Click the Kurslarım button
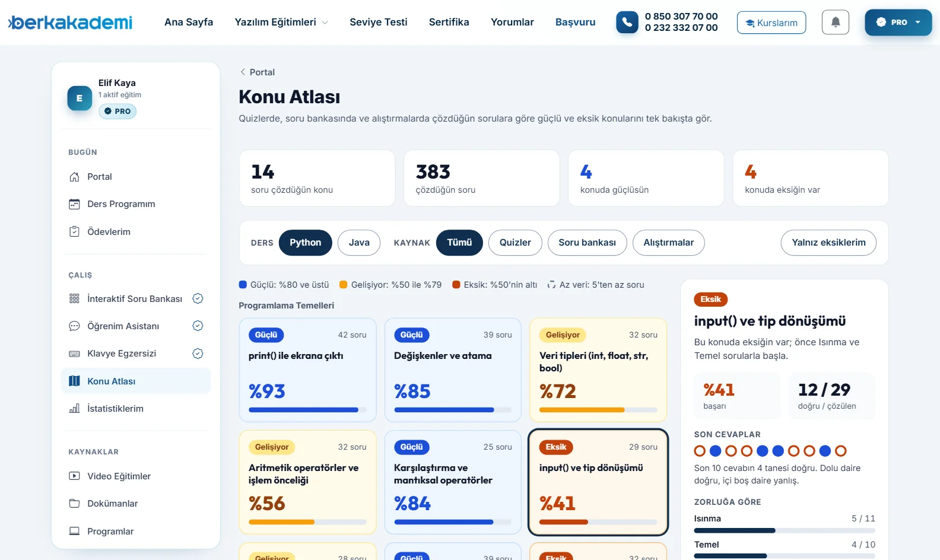The height and width of the screenshot is (560, 940). click(771, 23)
